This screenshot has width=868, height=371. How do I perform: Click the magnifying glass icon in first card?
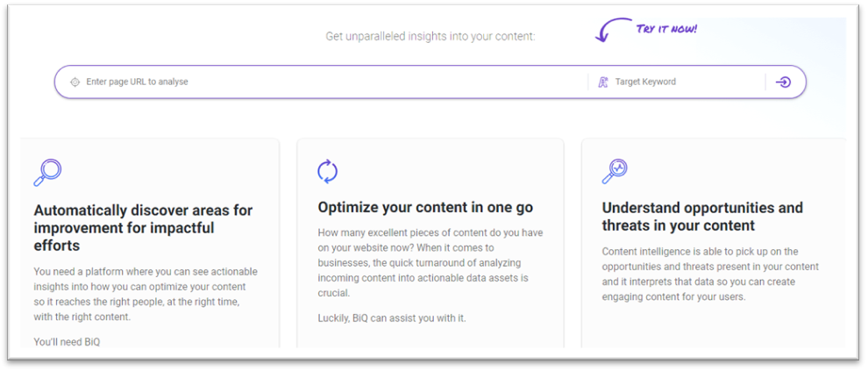point(47,172)
